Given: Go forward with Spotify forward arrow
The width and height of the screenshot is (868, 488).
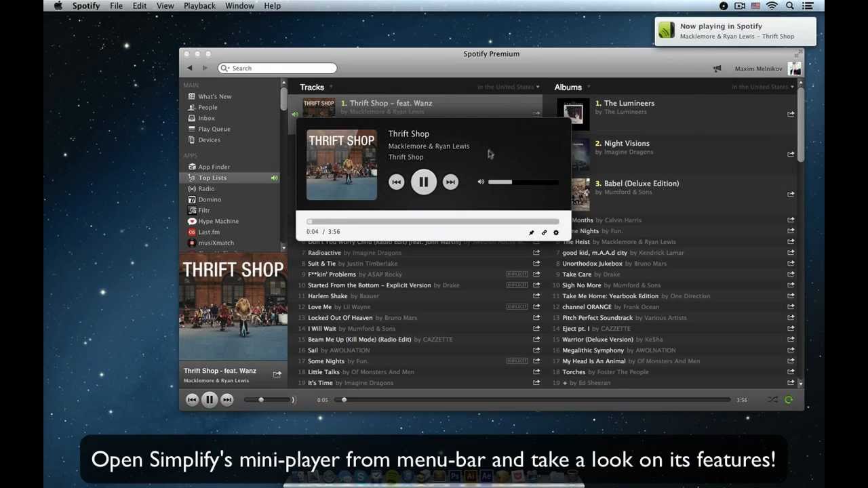Looking at the screenshot, I should click(x=205, y=68).
